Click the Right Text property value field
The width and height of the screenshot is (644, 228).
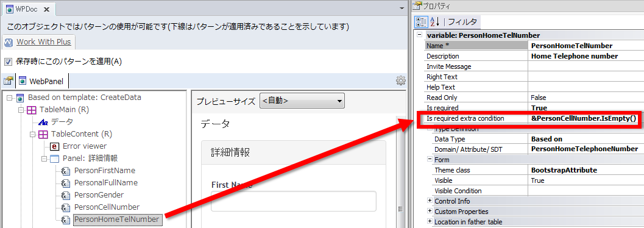[586, 77]
